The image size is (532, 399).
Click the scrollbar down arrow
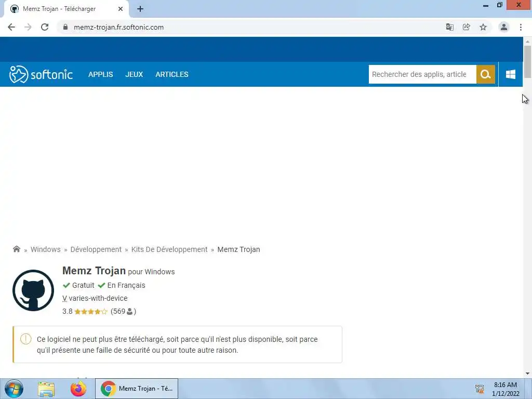pyautogui.click(x=527, y=374)
